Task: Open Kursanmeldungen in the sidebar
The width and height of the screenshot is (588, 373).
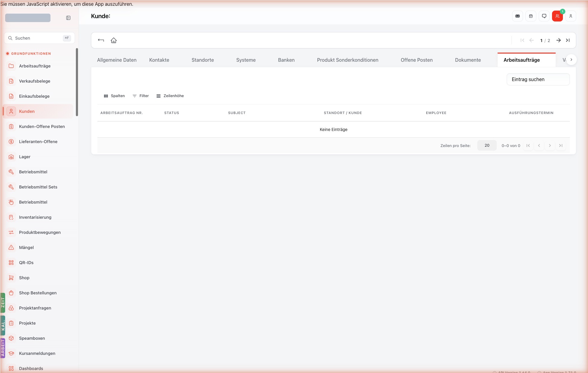Action: 38,353
